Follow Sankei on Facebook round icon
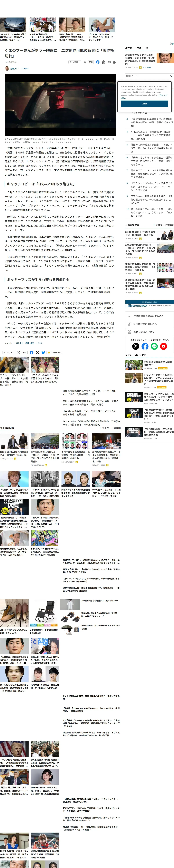The image size is (174, 868). coord(145,346)
